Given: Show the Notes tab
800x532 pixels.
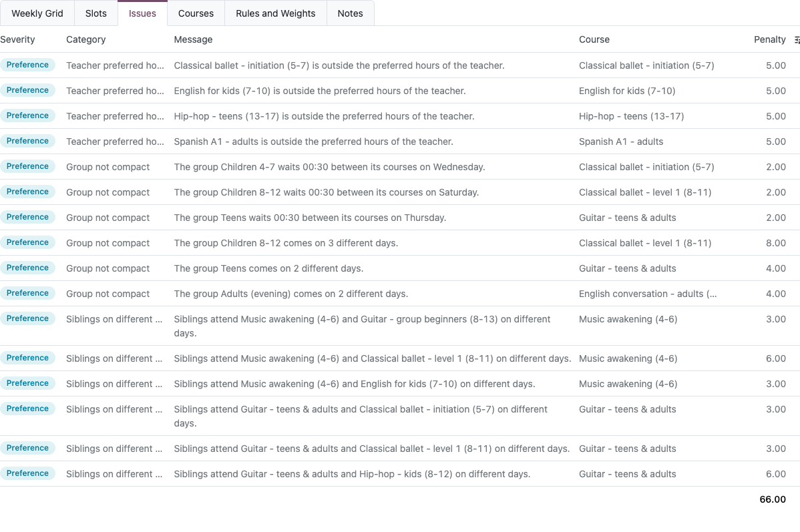Looking at the screenshot, I should (x=350, y=13).
